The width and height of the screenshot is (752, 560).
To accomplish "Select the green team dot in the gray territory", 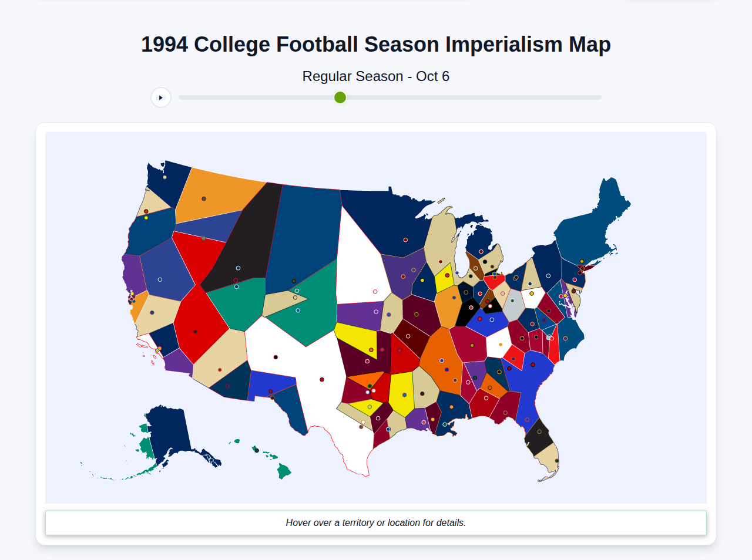I will tap(512, 301).
